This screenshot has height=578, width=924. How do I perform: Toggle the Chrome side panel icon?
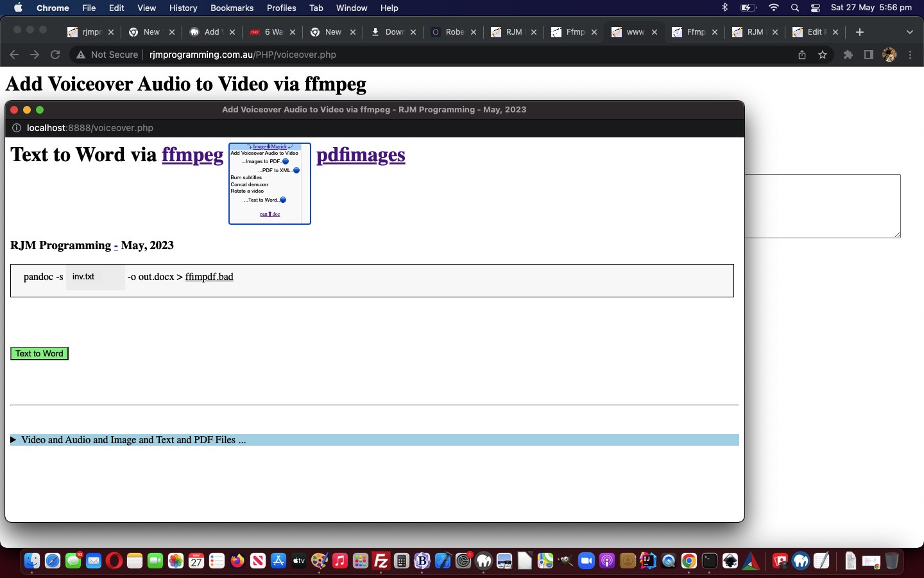(x=869, y=55)
